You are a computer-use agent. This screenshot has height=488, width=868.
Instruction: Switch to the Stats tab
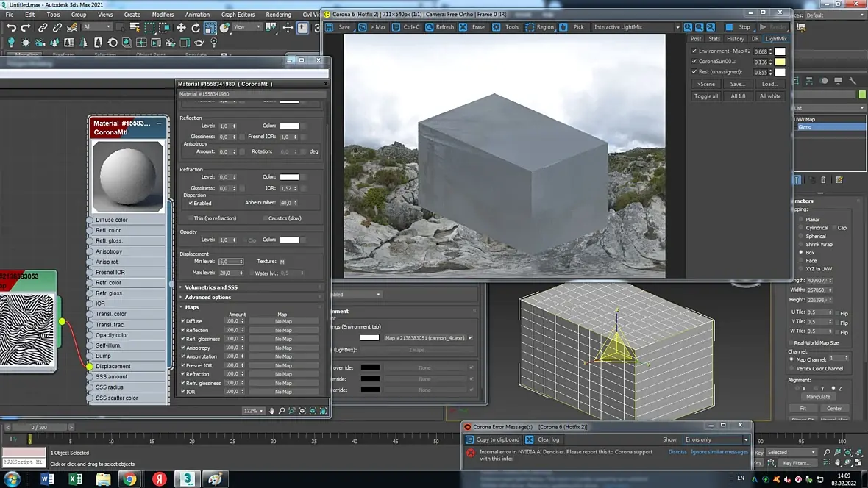tap(714, 39)
